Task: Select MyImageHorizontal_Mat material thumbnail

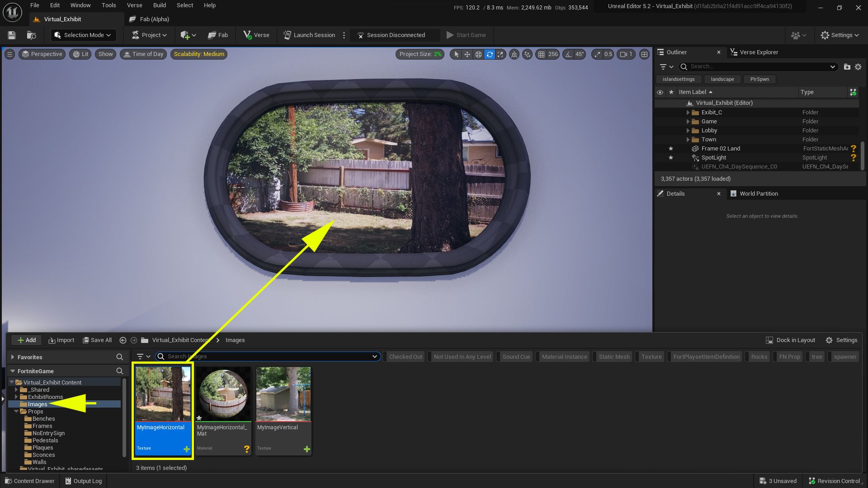Action: click(223, 410)
